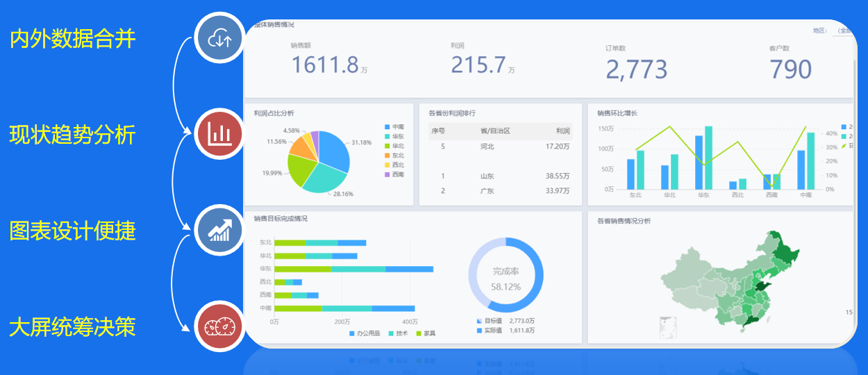Click the 大屏统筹决策 label
The height and width of the screenshot is (375, 868).
(x=72, y=326)
